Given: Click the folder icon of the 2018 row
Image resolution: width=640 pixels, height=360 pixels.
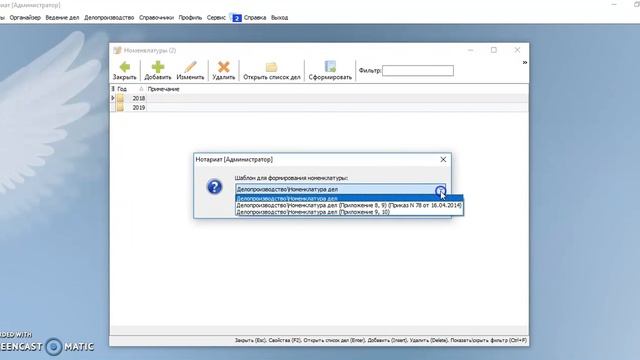Looking at the screenshot, I should tap(120, 98).
